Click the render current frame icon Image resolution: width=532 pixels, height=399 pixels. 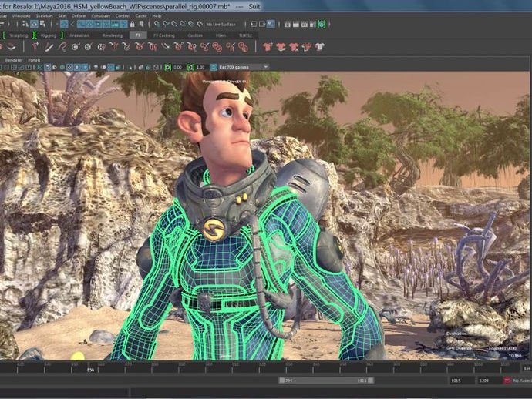tap(296, 24)
